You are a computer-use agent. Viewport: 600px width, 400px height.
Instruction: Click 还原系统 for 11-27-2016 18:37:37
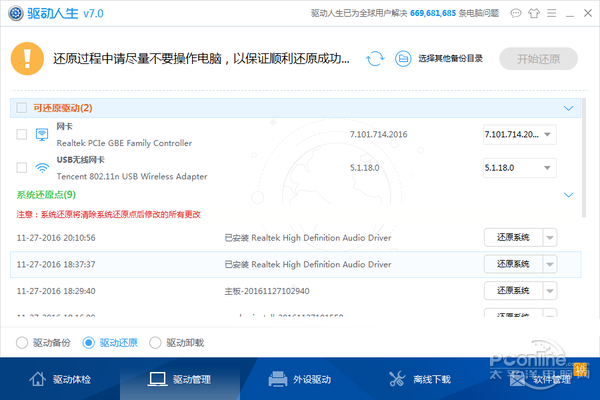point(513,264)
